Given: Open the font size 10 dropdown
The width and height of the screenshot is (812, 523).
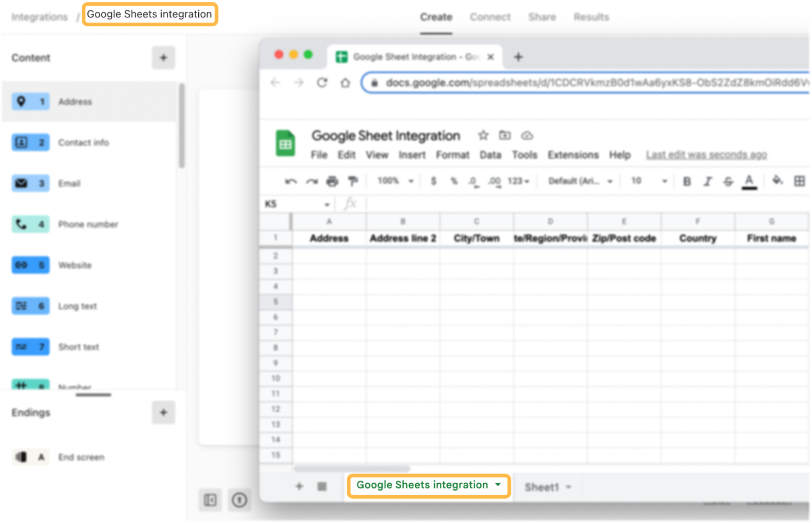Looking at the screenshot, I should [649, 181].
